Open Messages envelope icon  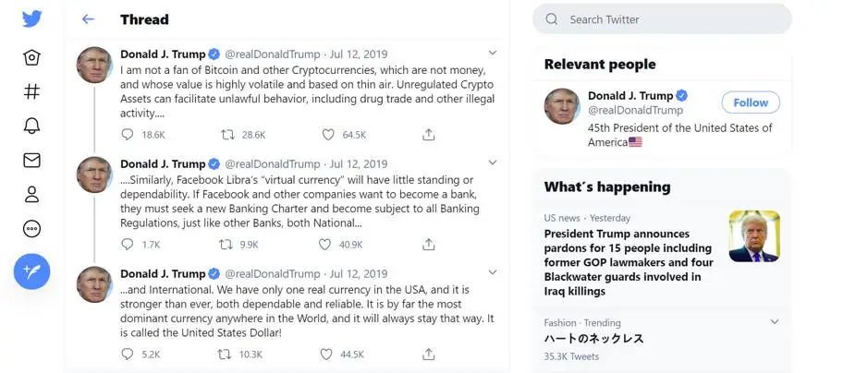[x=31, y=161]
